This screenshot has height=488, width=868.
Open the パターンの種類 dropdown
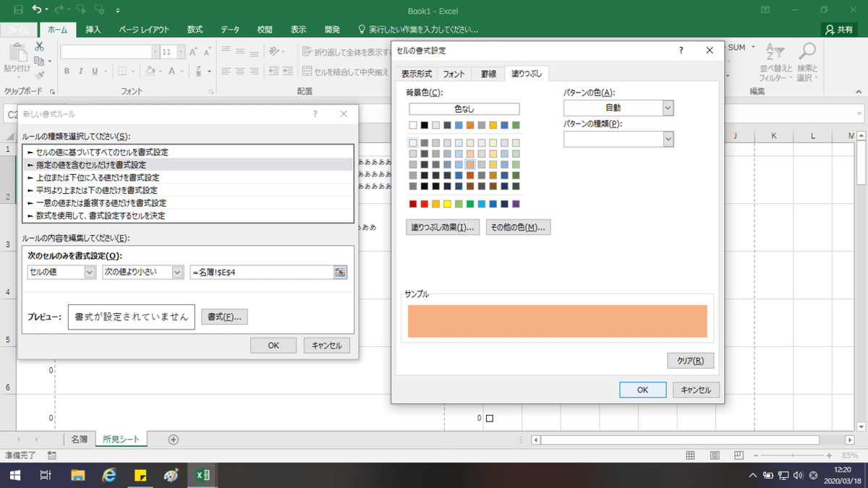pyautogui.click(x=668, y=139)
